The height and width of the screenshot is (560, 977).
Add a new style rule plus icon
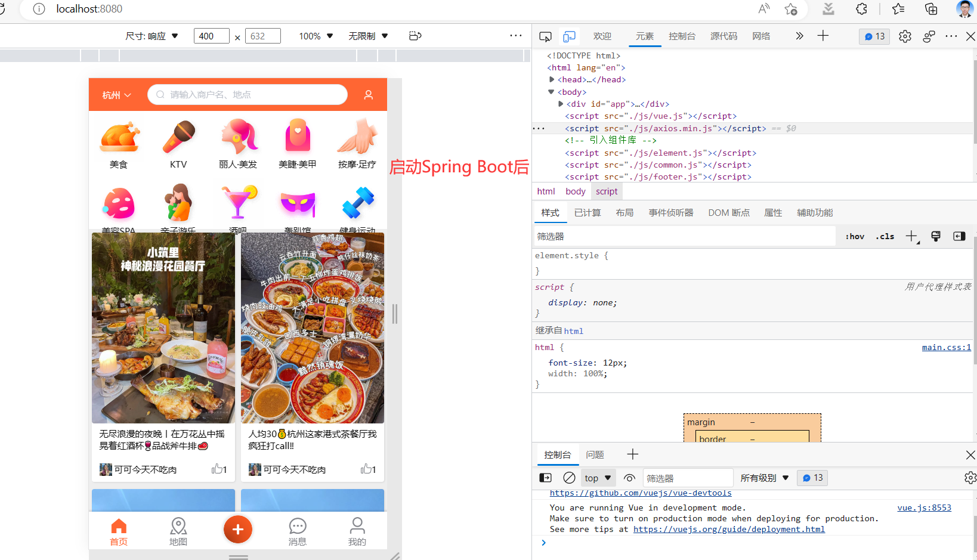click(912, 237)
